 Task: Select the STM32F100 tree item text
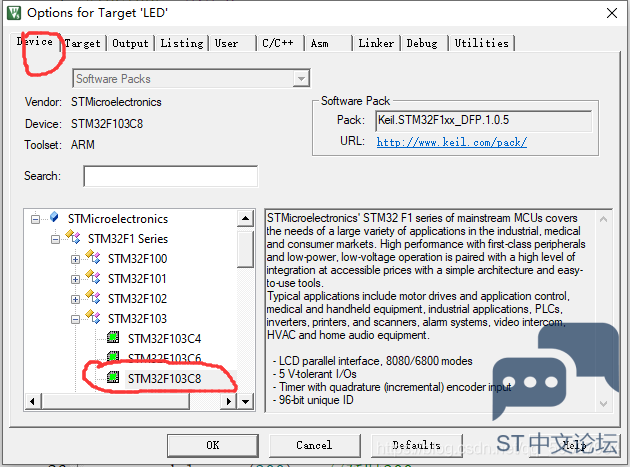137,258
